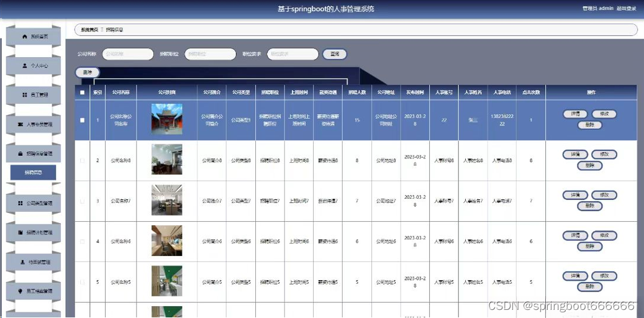Screen dimensions: 644x318
Task: Click the 人事电话7 cell
Action: 502,201
